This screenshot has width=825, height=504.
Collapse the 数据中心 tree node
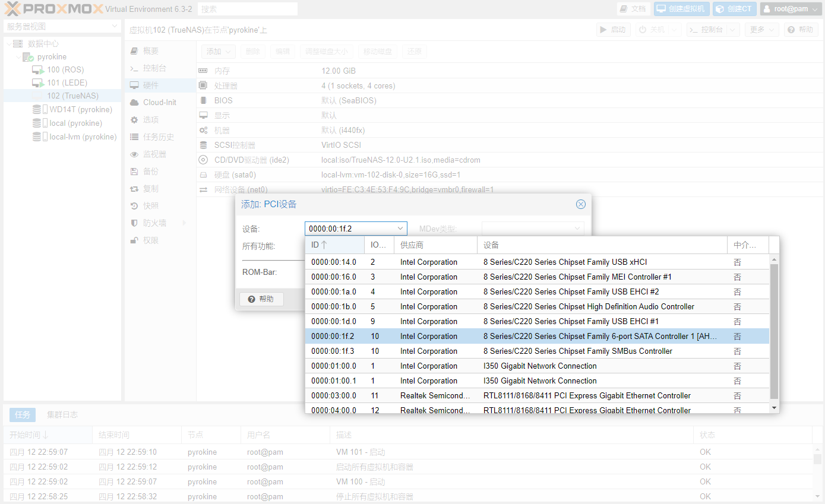(x=8, y=43)
